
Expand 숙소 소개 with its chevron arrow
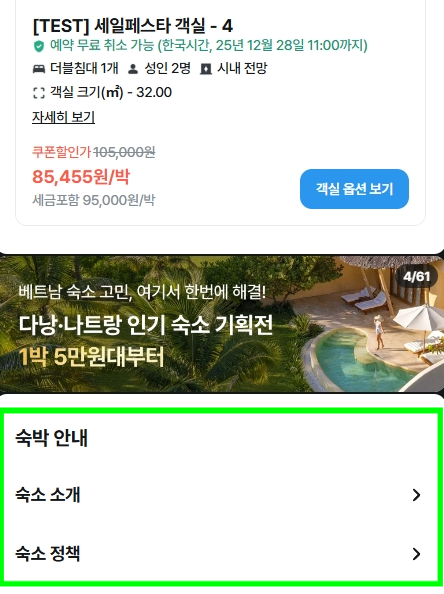pos(416,495)
